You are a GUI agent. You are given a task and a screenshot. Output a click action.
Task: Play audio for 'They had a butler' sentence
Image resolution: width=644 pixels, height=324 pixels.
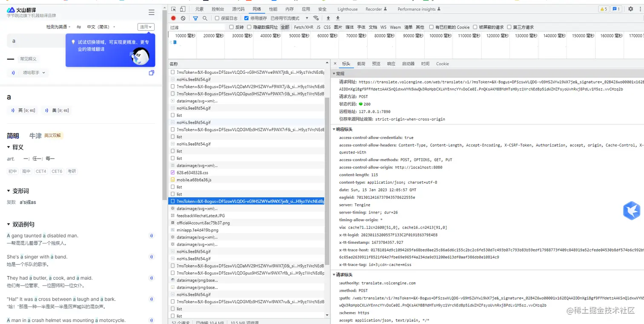tap(151, 278)
